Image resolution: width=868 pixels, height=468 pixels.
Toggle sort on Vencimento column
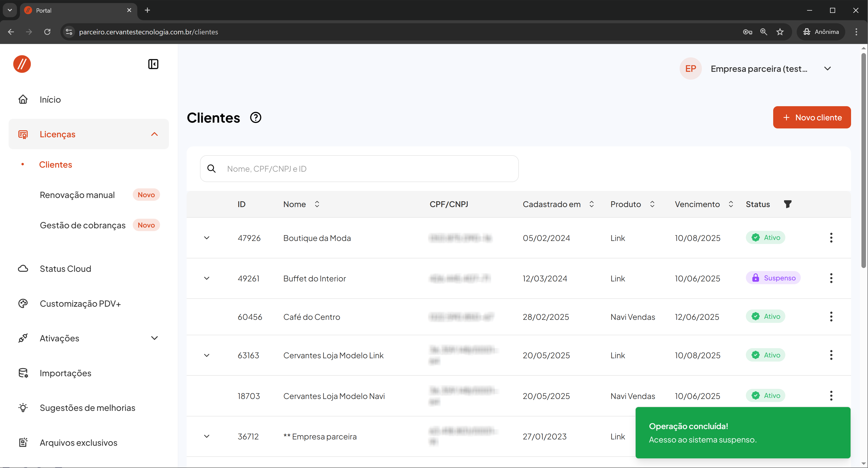(730, 204)
